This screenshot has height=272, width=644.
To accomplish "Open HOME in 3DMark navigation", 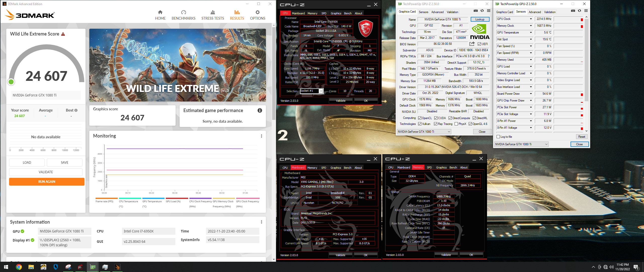I will pos(160,15).
